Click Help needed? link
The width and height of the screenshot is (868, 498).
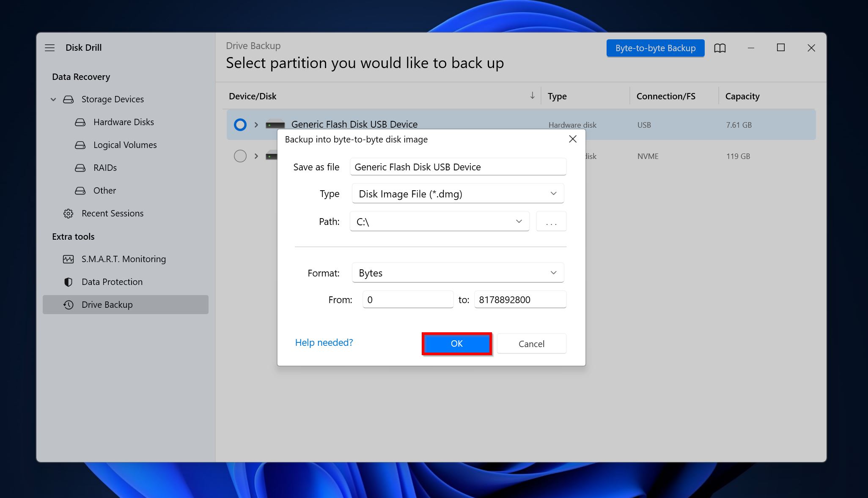(324, 342)
